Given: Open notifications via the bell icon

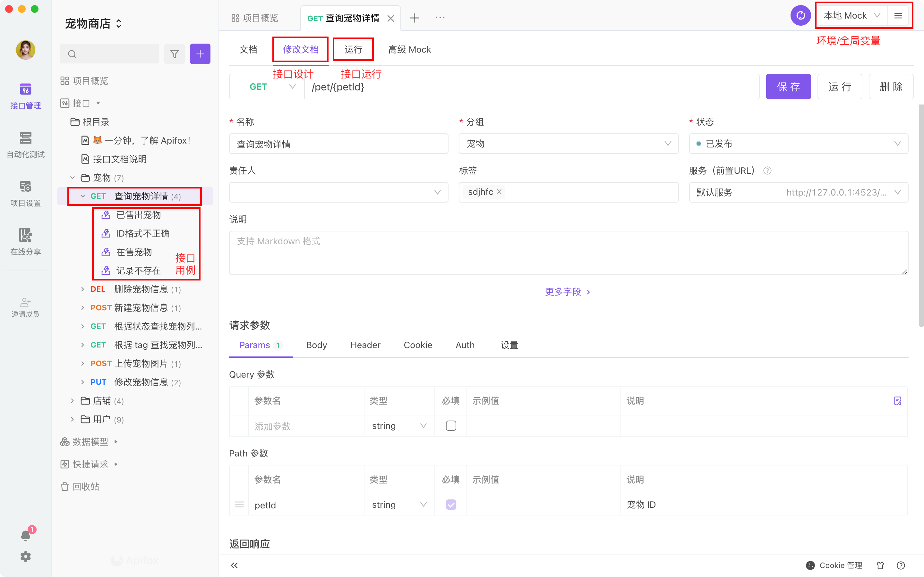Looking at the screenshot, I should pos(25,534).
